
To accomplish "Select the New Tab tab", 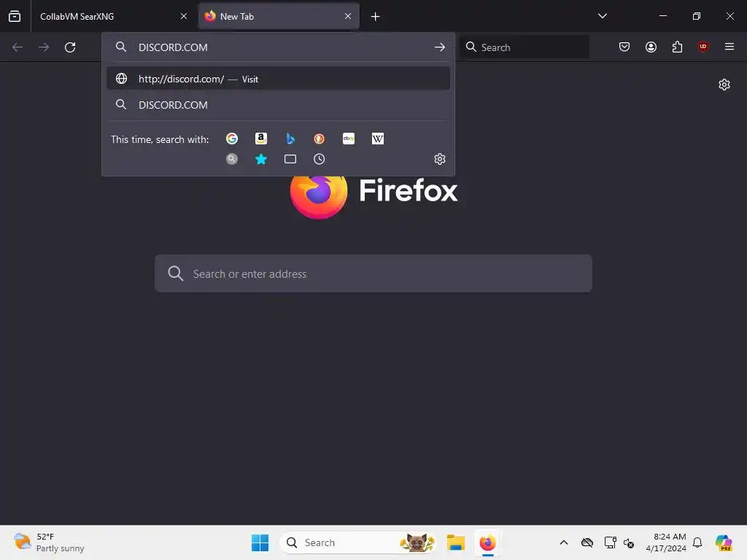I will (x=279, y=16).
